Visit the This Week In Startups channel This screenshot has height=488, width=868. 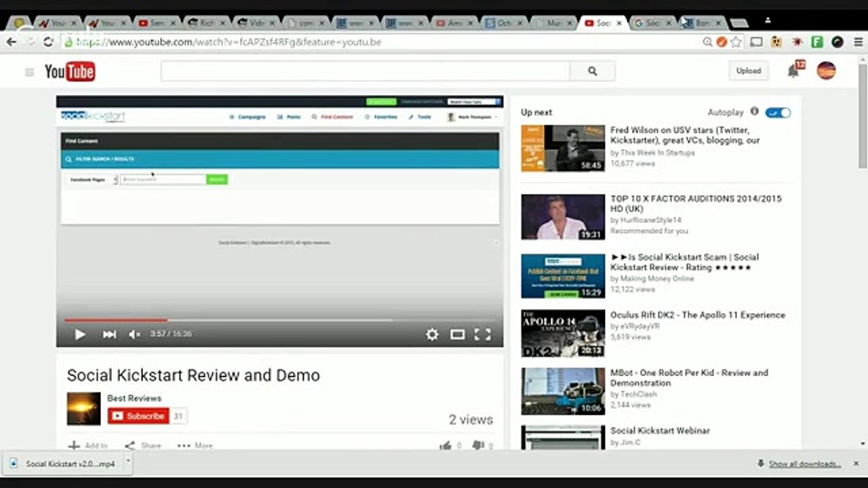[658, 152]
